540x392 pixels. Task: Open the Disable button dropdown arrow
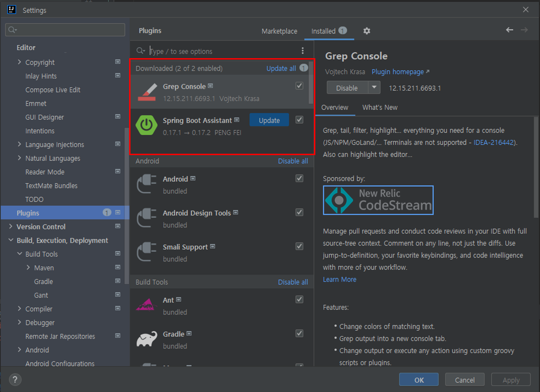click(x=374, y=88)
